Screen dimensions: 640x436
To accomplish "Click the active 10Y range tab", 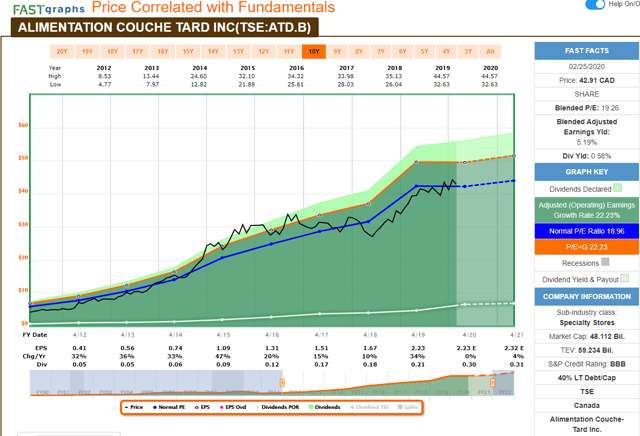I will (314, 51).
